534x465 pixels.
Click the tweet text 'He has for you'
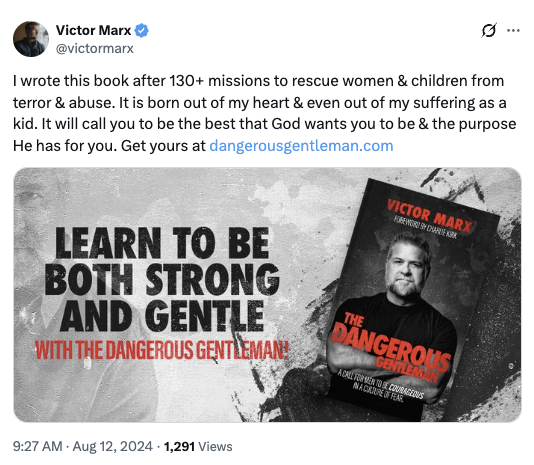pos(65,146)
